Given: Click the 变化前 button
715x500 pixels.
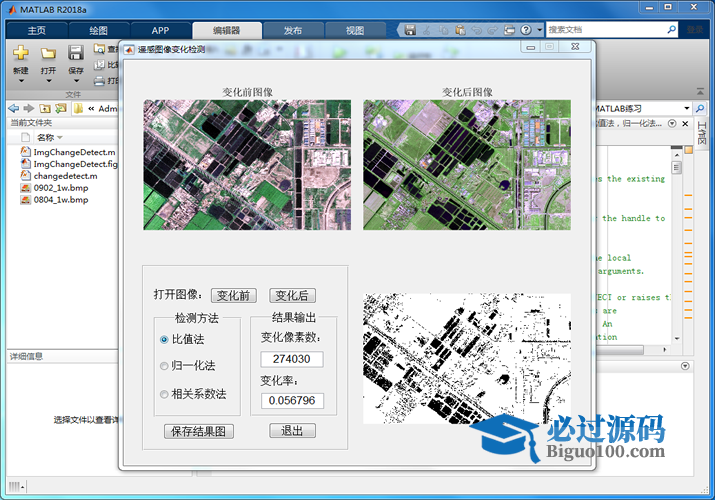Looking at the screenshot, I should pyautogui.click(x=233, y=295).
